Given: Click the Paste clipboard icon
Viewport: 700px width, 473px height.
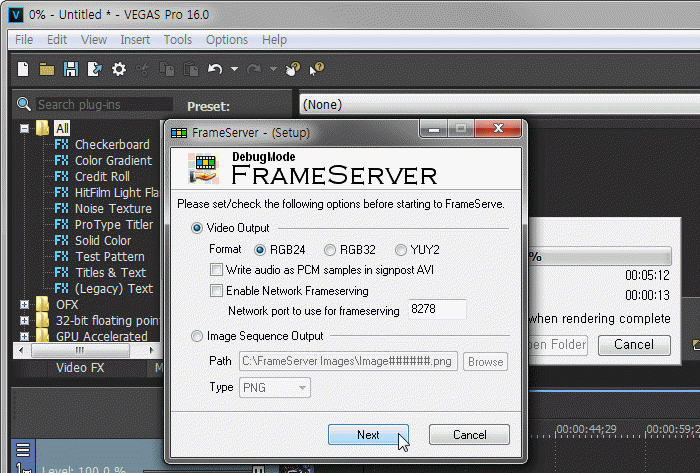Looking at the screenshot, I should (x=191, y=69).
